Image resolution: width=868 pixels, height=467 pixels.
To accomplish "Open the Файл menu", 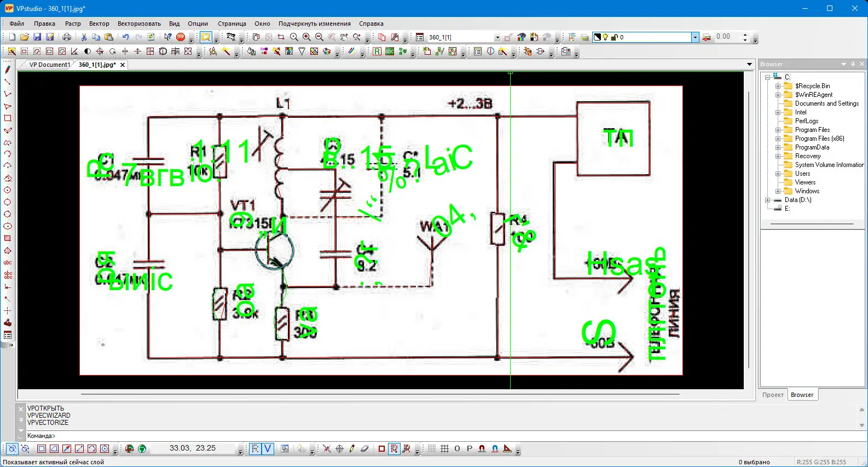I will (16, 24).
